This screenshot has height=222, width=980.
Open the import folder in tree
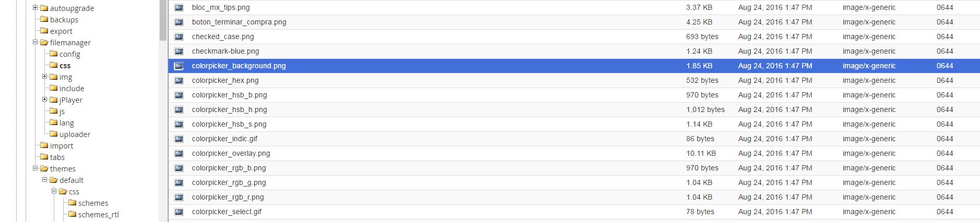(x=62, y=146)
